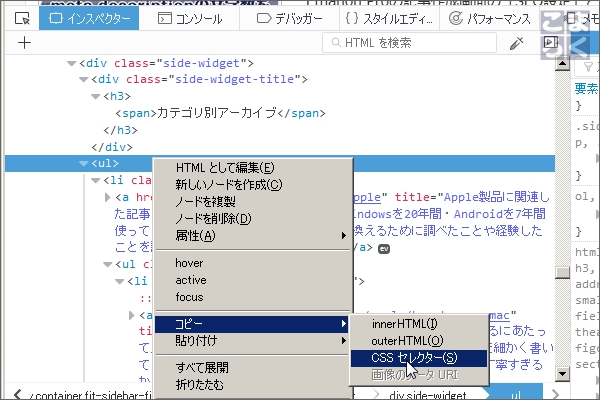Screen dimensions: 600x400
Task: Open the デバッガー tab
Action: pyautogui.click(x=290, y=18)
